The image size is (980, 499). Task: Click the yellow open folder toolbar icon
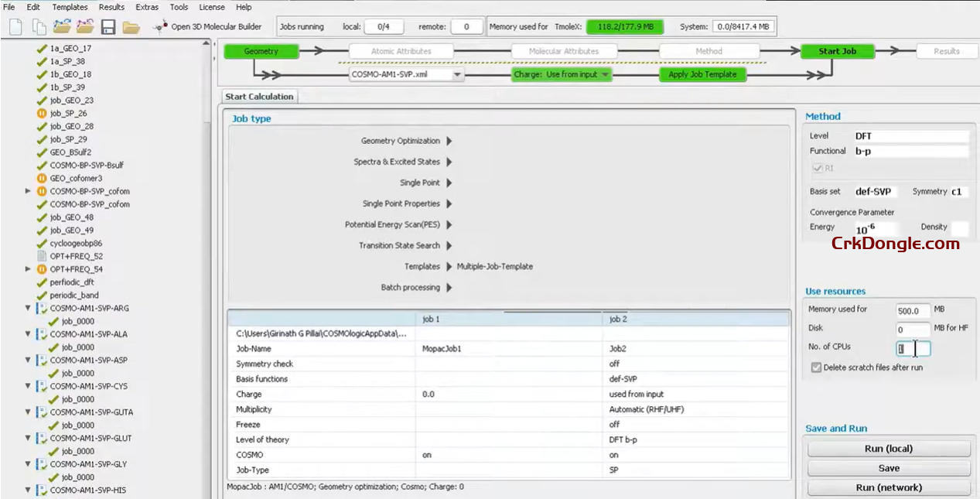(131, 27)
